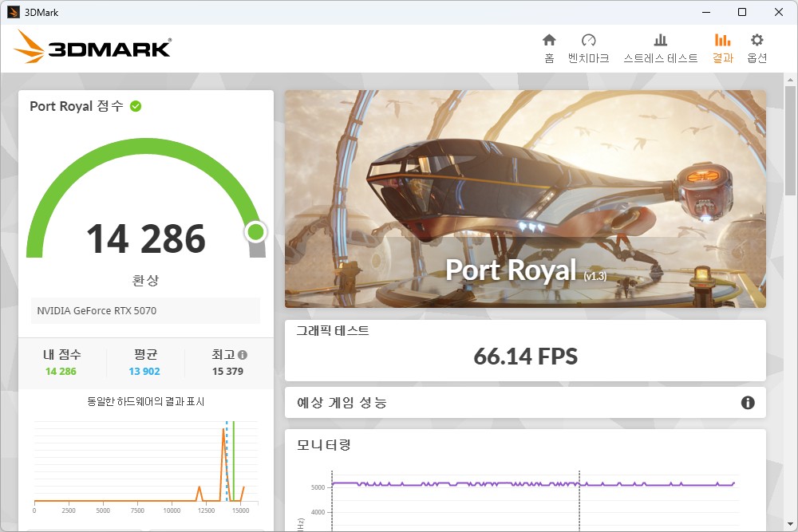Click the info icon next to 최고
The width and height of the screenshot is (798, 532).
243,355
